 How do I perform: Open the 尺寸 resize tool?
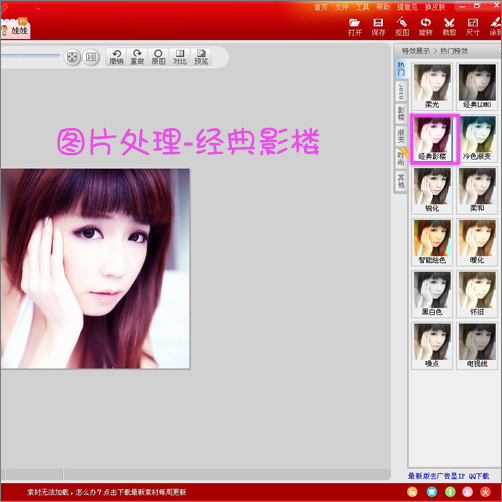(473, 27)
